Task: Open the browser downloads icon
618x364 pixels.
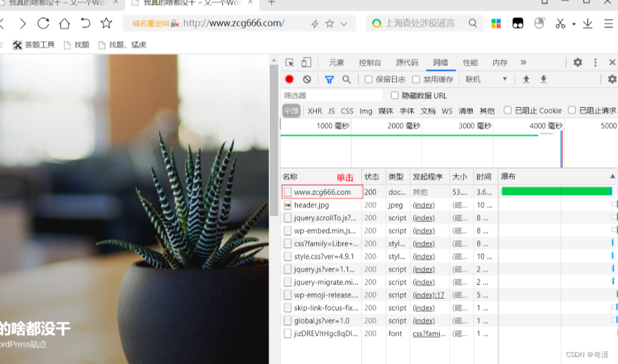Action: point(588,24)
